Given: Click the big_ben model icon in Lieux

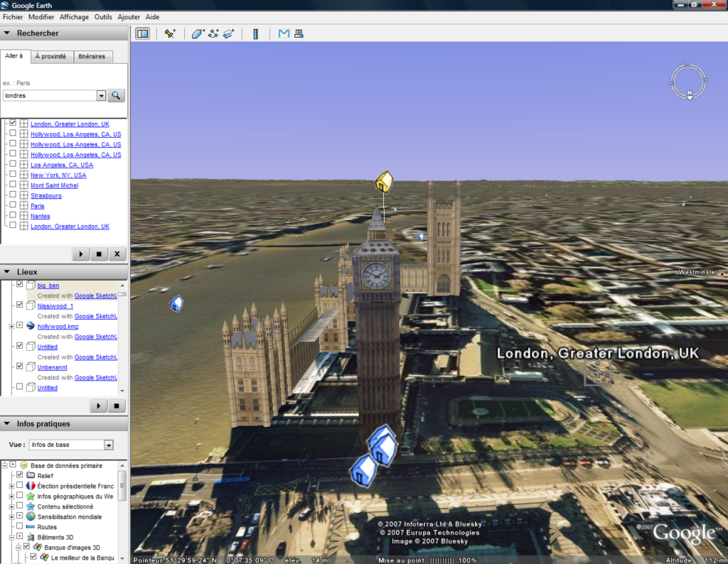Looking at the screenshot, I should point(31,286).
